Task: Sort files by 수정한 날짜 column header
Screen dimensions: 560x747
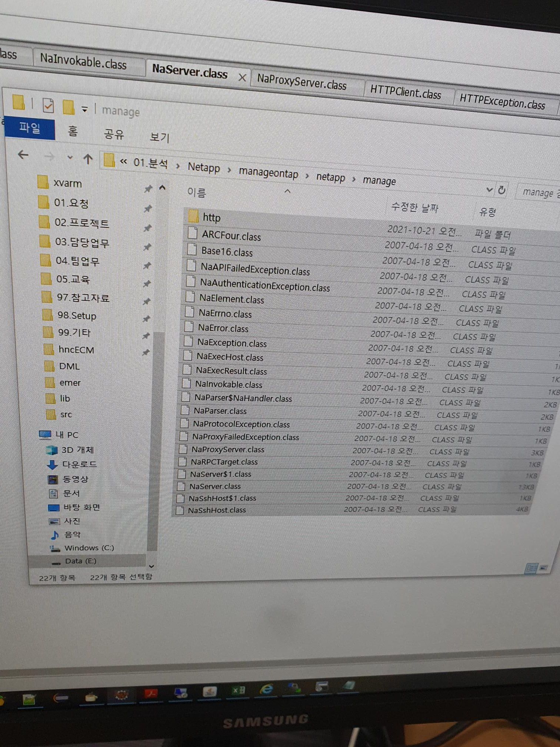Action: (x=415, y=207)
